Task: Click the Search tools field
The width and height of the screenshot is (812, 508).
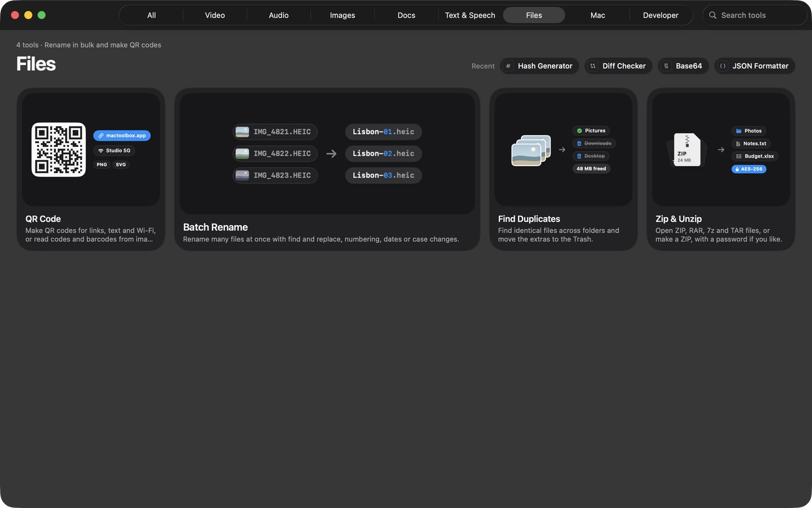Action: coord(755,15)
